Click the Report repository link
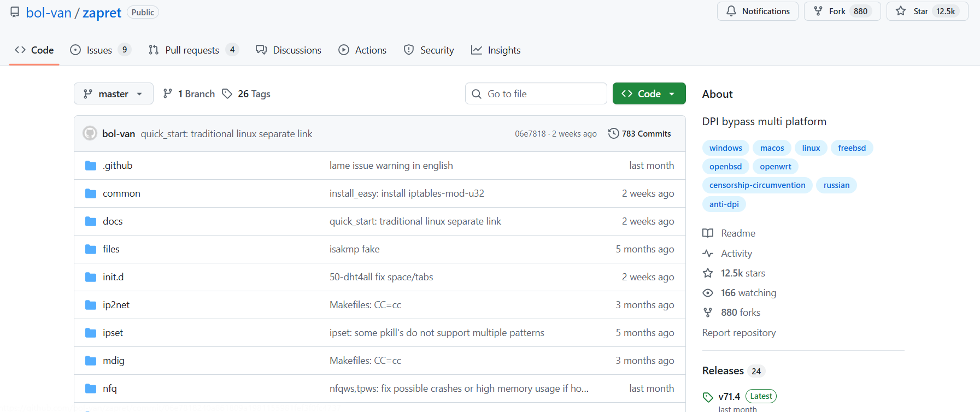 coord(738,333)
